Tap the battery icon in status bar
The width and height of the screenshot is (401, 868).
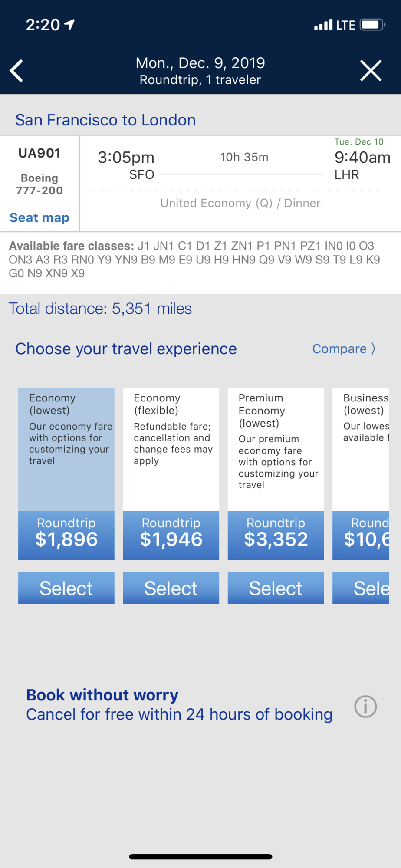click(x=372, y=25)
